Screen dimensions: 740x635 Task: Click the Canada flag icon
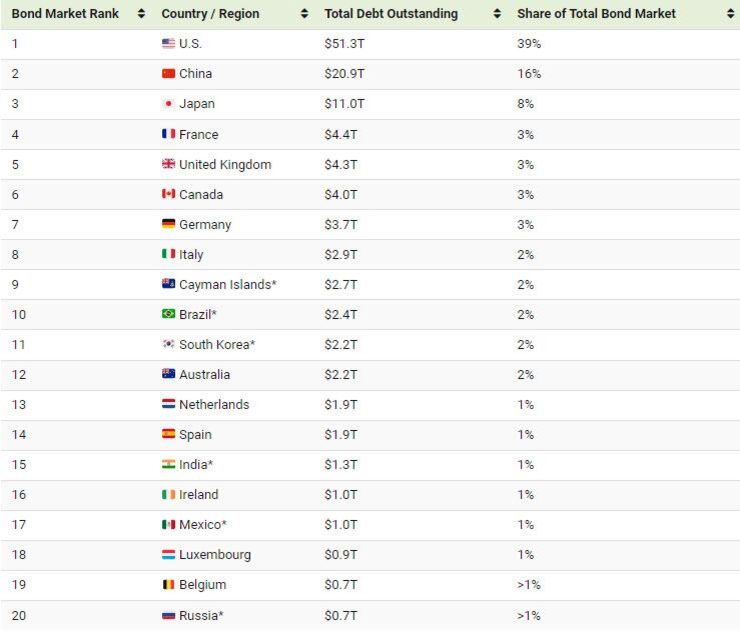tap(168, 194)
